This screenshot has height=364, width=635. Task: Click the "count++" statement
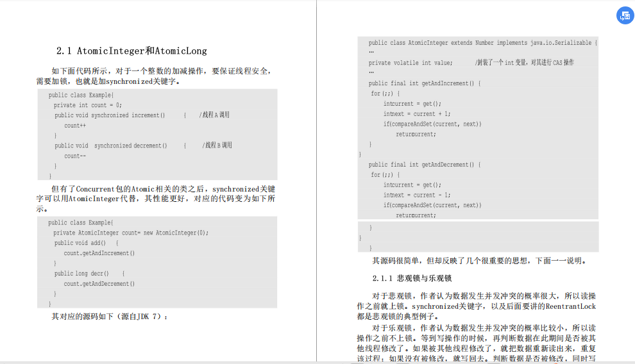75,126
